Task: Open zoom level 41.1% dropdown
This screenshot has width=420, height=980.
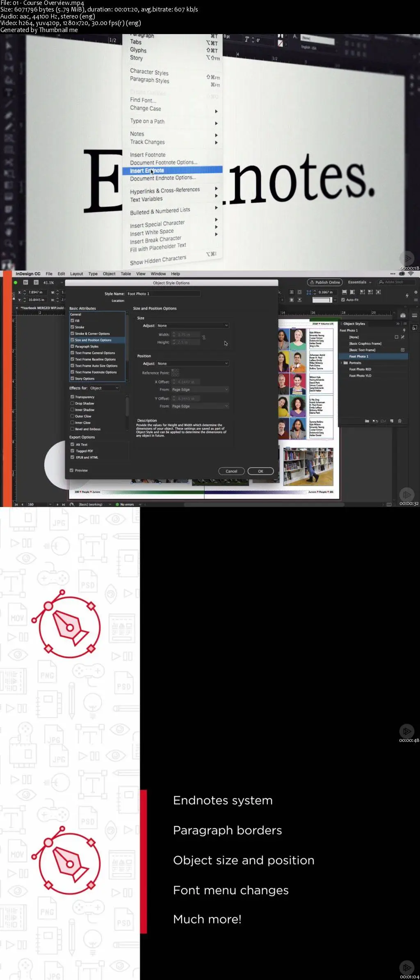Action: tap(62, 282)
